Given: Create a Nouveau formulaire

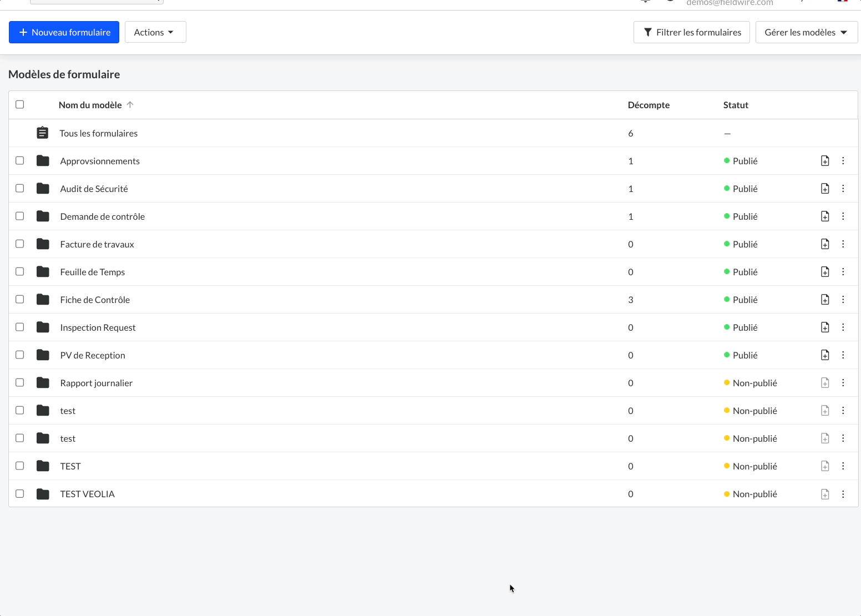Looking at the screenshot, I should tap(64, 32).
